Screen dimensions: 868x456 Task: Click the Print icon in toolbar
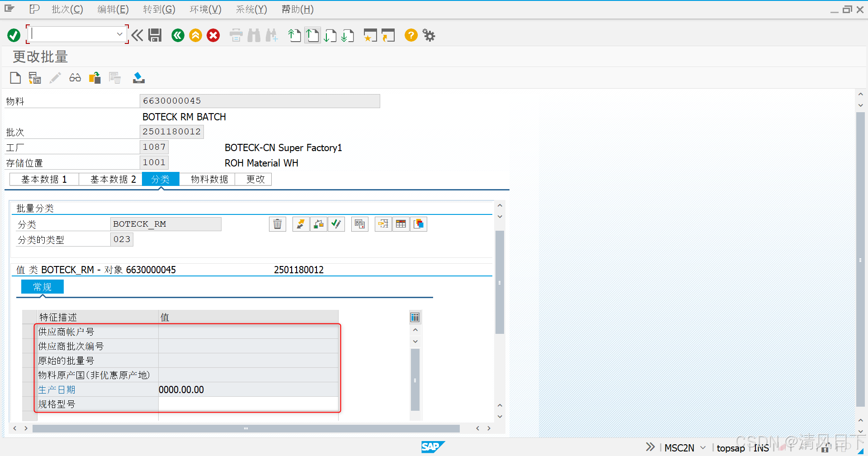pos(236,35)
